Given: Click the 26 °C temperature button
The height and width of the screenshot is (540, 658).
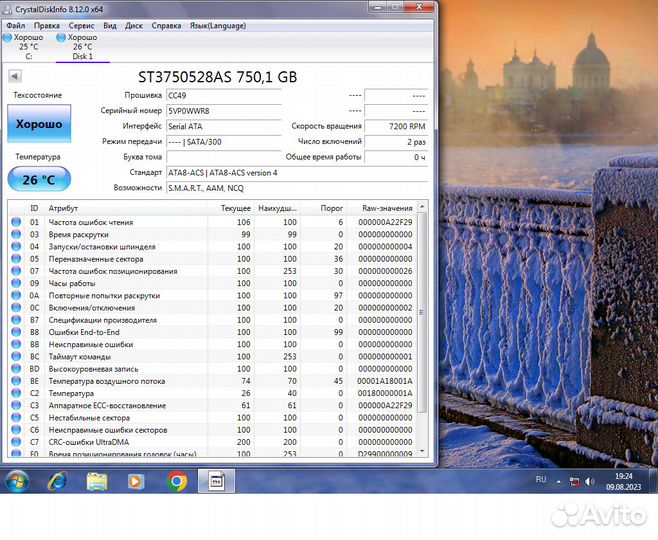Looking at the screenshot, I should [39, 180].
